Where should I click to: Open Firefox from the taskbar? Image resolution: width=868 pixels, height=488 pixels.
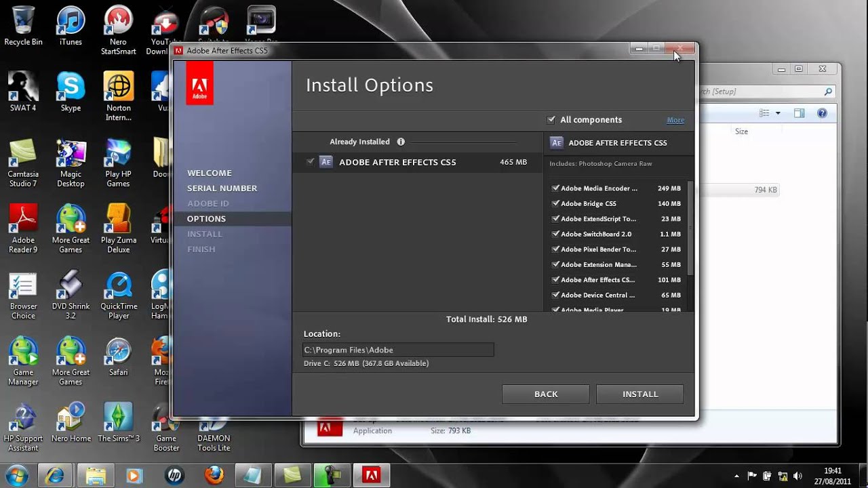coord(214,475)
